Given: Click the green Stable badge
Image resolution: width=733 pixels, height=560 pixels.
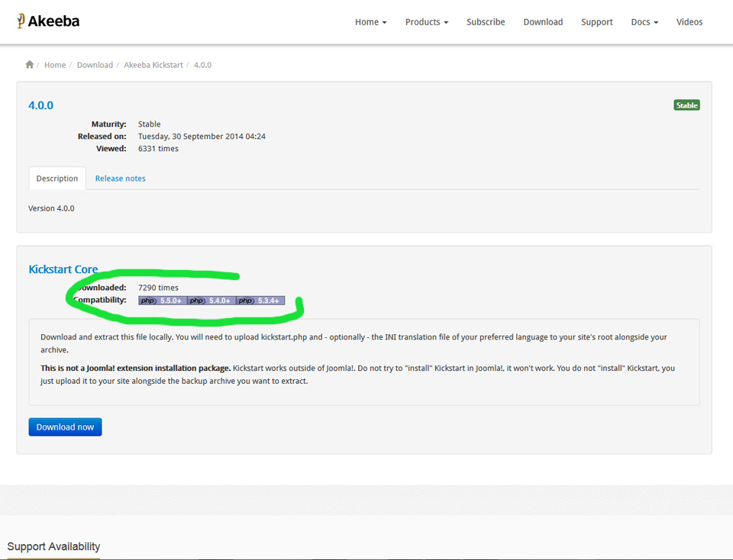Looking at the screenshot, I should click(686, 105).
